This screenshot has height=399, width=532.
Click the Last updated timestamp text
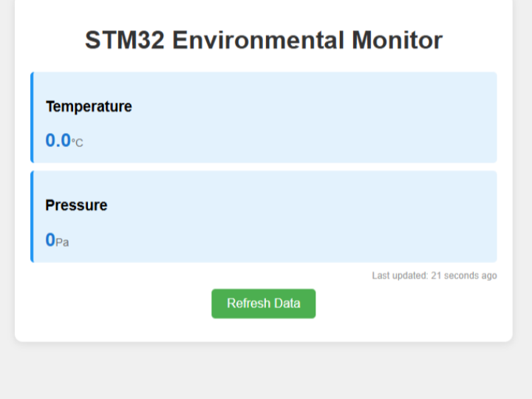point(434,276)
